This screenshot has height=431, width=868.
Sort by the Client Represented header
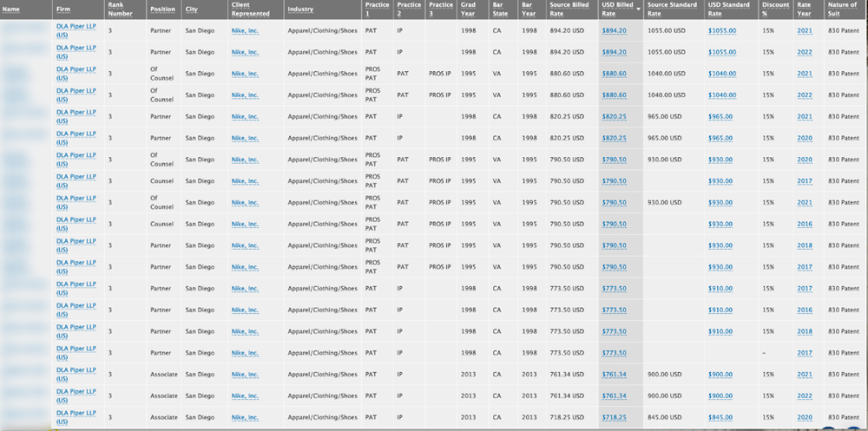tap(251, 10)
